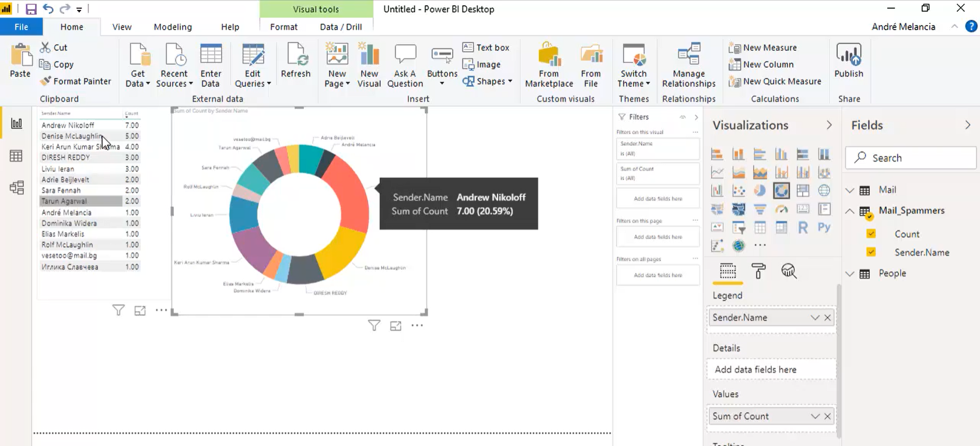Enter focus mode for donut chart
Screen dimensions: 980x446
395,326
